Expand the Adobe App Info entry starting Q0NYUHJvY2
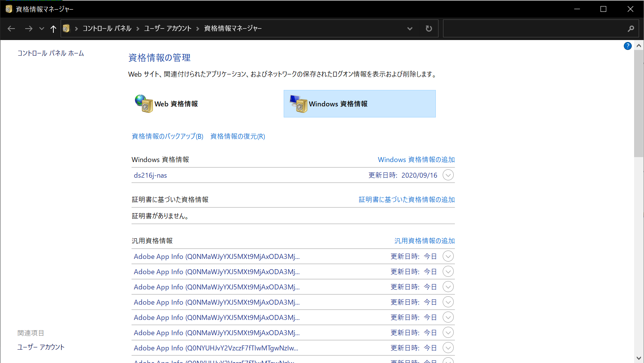644x363 pixels. [x=448, y=347]
